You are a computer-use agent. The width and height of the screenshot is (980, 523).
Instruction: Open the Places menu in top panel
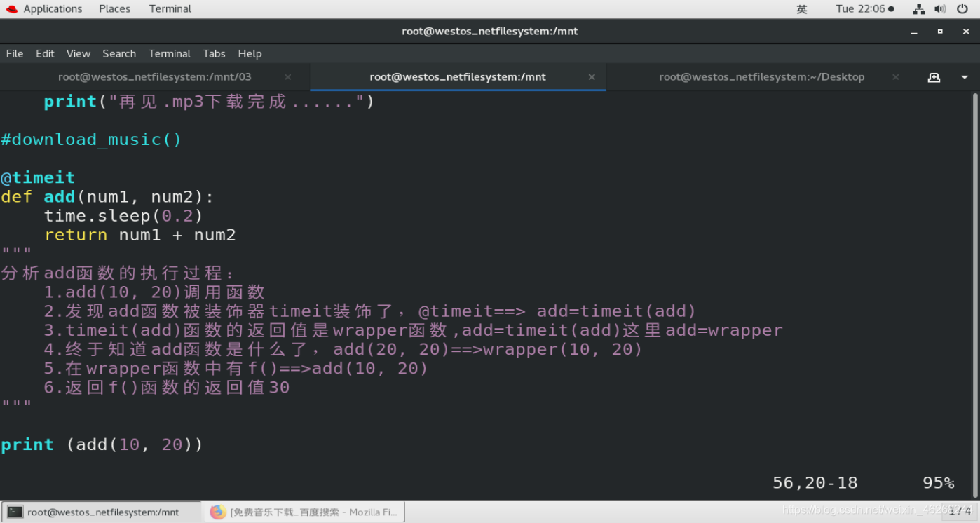pos(114,8)
